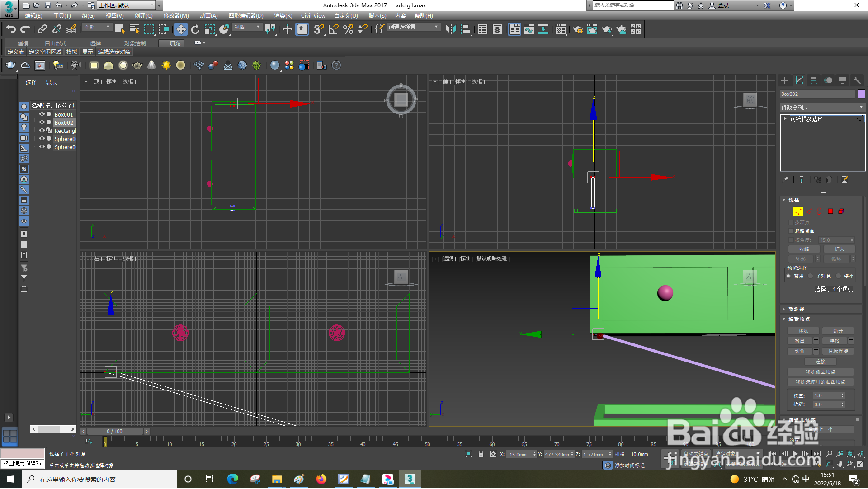Image resolution: width=868 pixels, height=489 pixels.
Task: Open the Utilities wrench panel
Action: pos(857,80)
